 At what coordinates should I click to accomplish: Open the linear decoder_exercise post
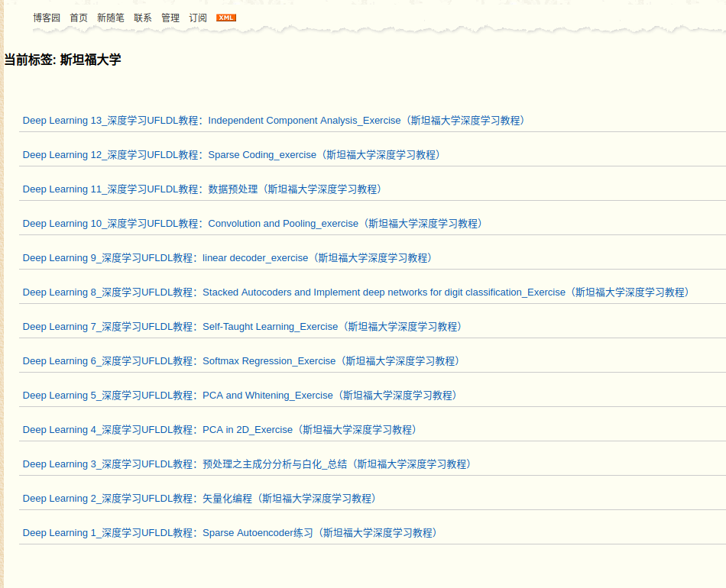227,257
